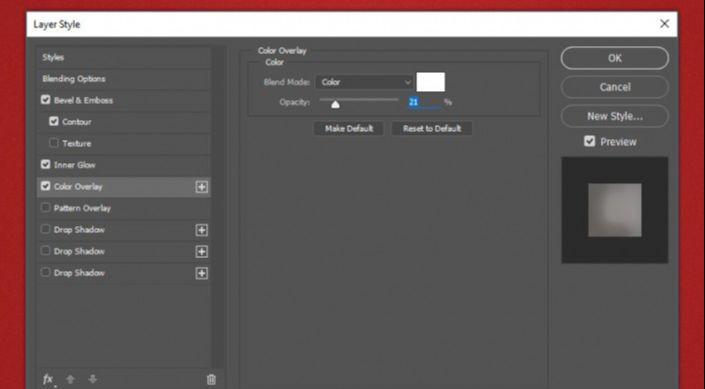Open the Blend Mode dropdown
Viewport: 705px width, 389px height.
[364, 82]
